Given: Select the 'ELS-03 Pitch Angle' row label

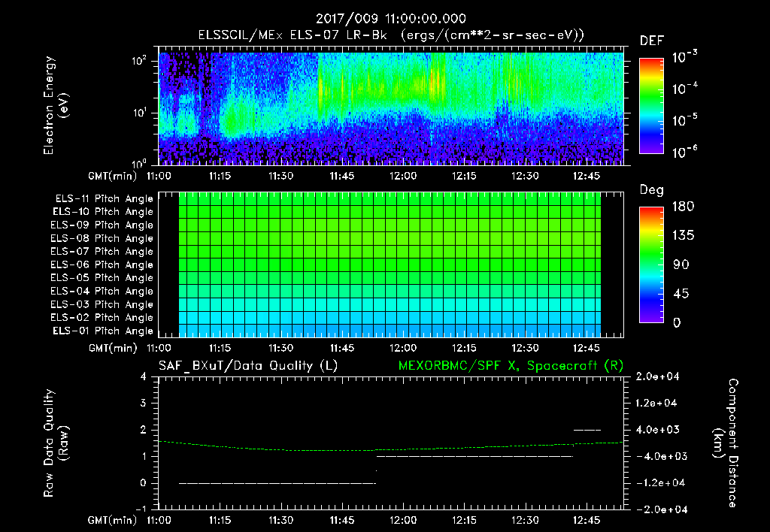Looking at the screenshot, I should (x=102, y=305).
